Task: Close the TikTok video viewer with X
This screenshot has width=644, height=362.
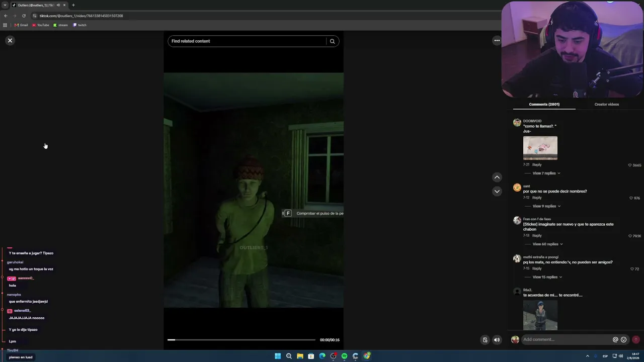Action: pos(10,40)
